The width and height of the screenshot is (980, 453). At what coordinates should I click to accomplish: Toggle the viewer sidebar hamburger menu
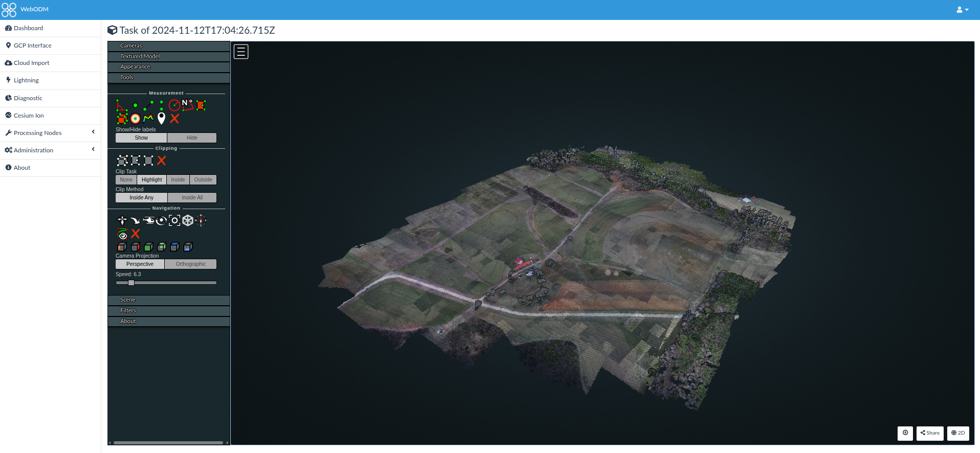241,52
